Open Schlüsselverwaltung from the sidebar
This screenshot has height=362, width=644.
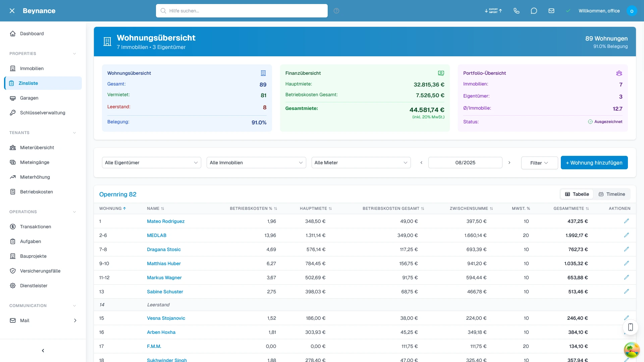coord(42,113)
